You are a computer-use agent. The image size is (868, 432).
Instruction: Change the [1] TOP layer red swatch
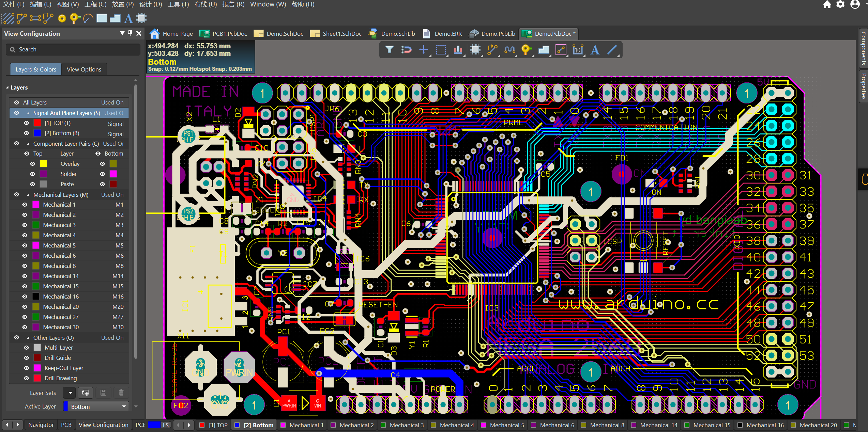[x=37, y=123]
